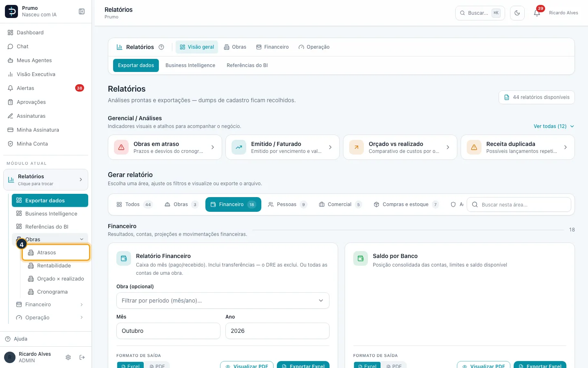Open Visão Executiva page
This screenshot has width=588, height=368.
pyautogui.click(x=46, y=74)
